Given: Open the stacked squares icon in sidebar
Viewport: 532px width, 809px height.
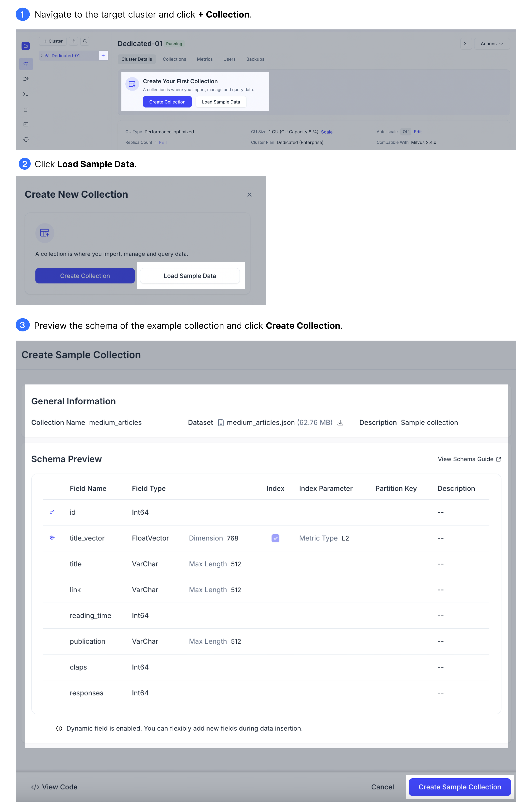Looking at the screenshot, I should tap(26, 109).
